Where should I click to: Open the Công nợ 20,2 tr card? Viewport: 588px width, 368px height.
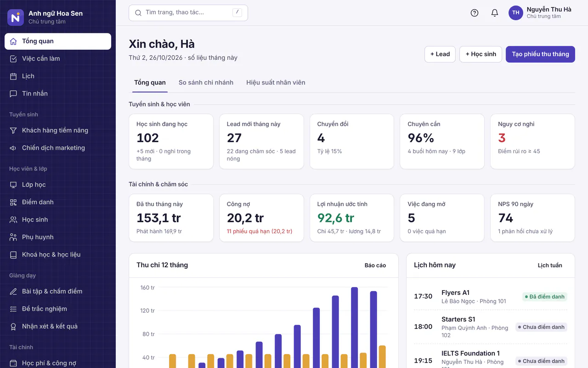pos(261,218)
